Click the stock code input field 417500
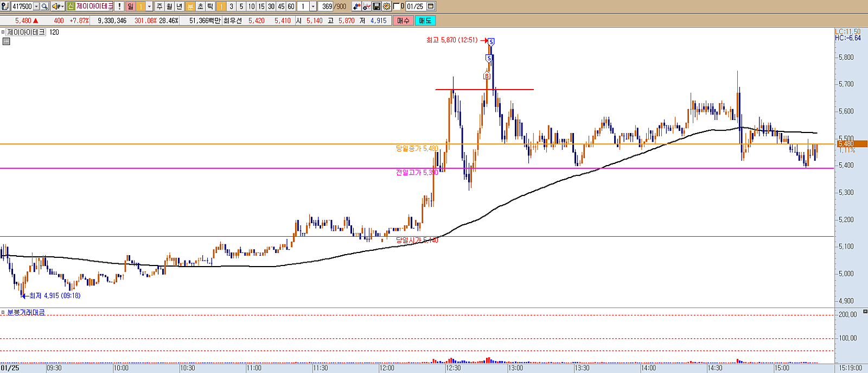 22,7
